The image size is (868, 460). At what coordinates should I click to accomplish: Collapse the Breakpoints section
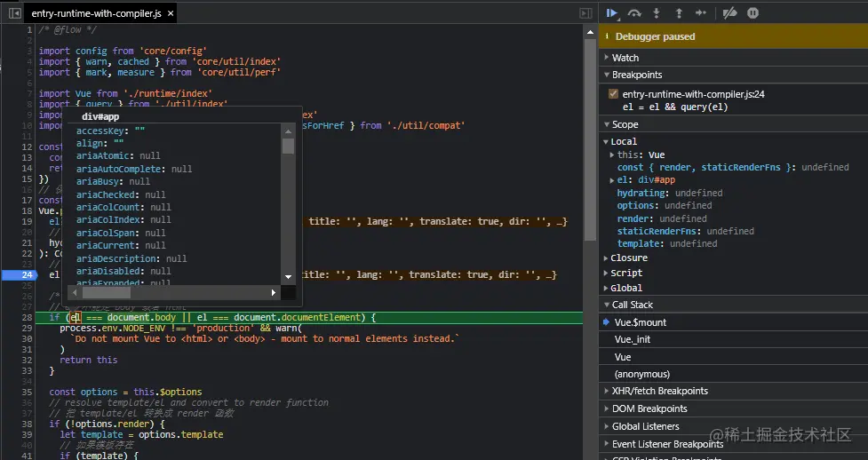point(637,75)
